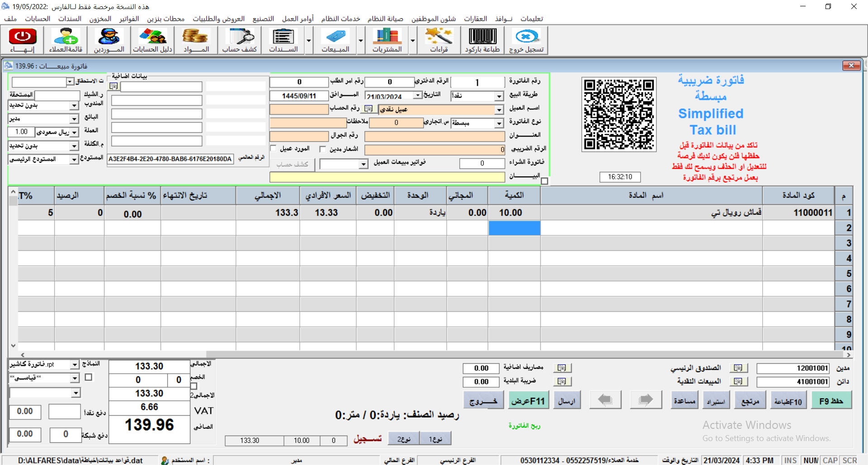Image resolution: width=868 pixels, height=465 pixels.
Task: Click مرتجع return button
Action: click(x=750, y=400)
